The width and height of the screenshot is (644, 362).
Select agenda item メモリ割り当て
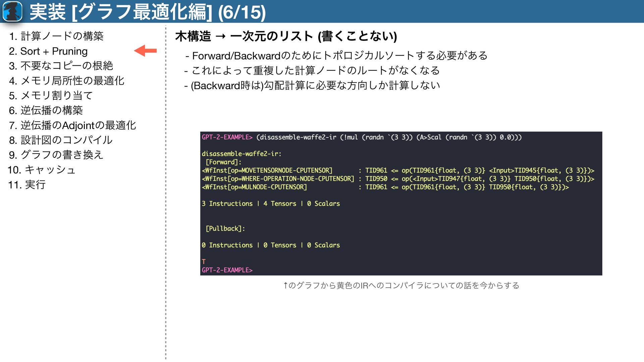[51, 96]
